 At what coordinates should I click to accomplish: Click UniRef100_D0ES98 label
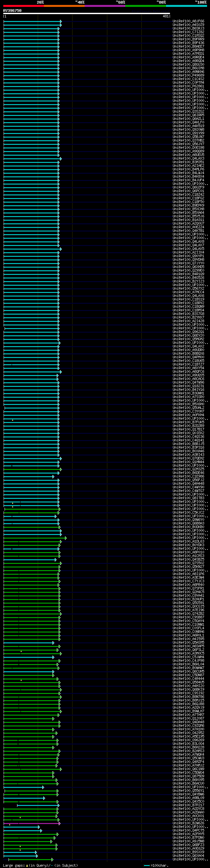(188, 147)
